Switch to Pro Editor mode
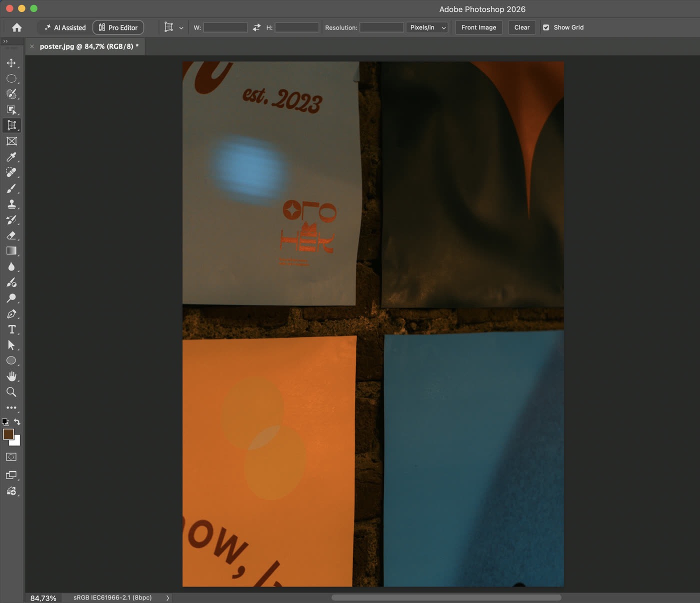This screenshot has height=603, width=700. pyautogui.click(x=118, y=27)
